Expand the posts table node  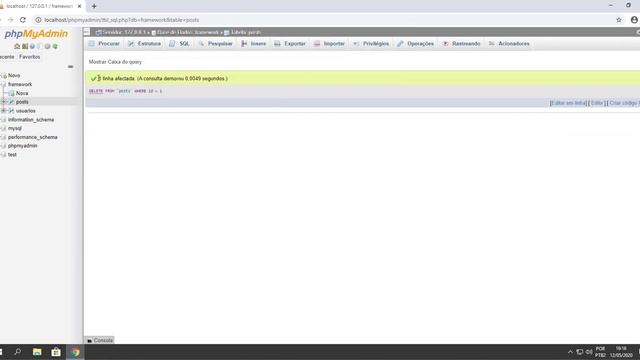tap(3, 102)
